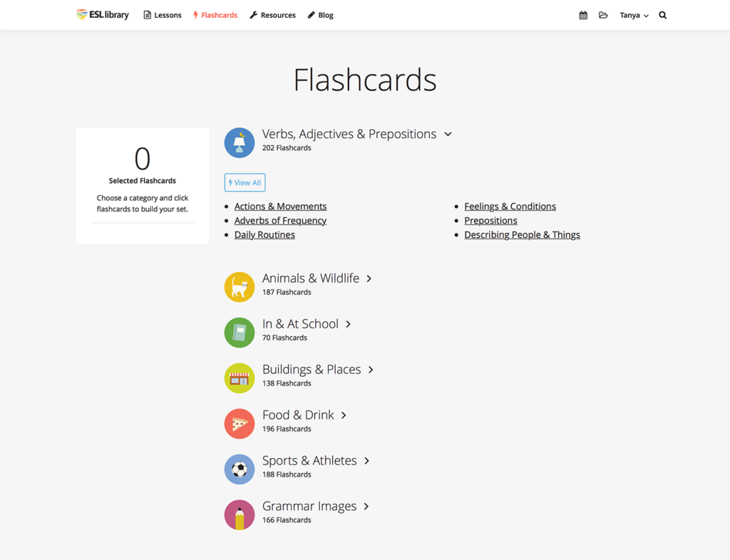Click the Animals & Wildlife cat icon

click(240, 287)
